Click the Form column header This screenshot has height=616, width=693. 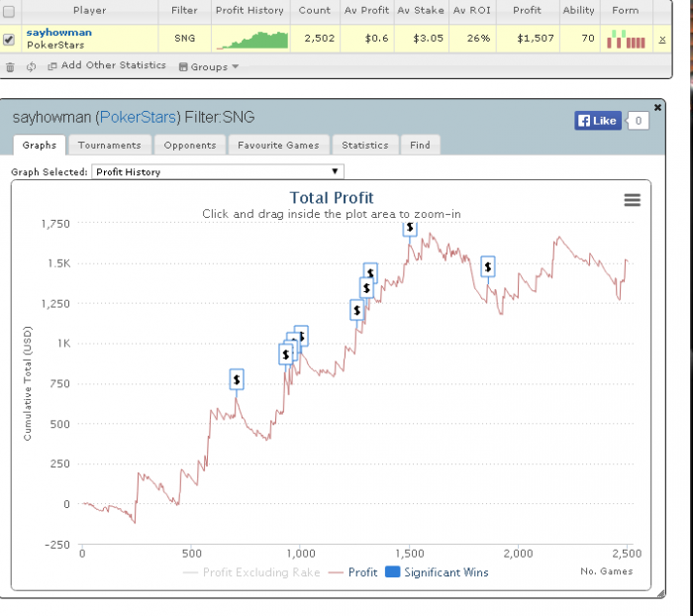click(626, 11)
